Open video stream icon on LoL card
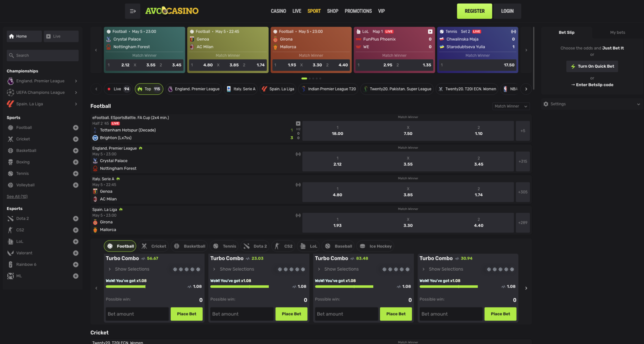Screen dimensions: 644x344 [x=430, y=31]
